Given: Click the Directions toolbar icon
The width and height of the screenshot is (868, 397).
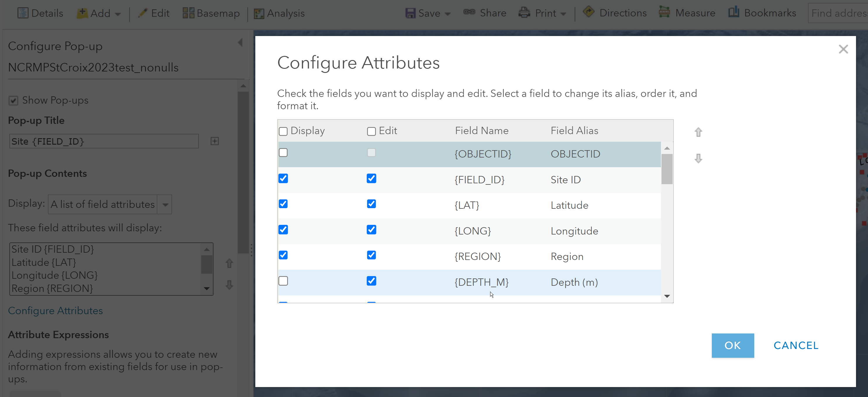Looking at the screenshot, I should [588, 12].
